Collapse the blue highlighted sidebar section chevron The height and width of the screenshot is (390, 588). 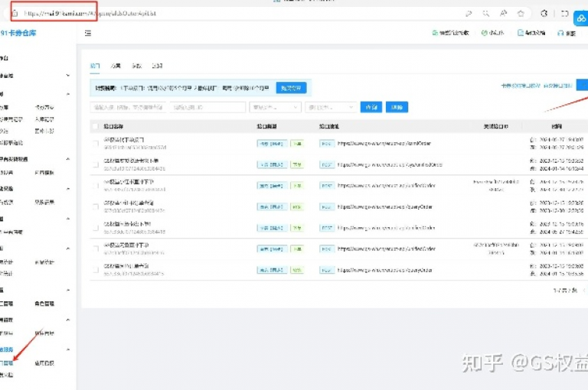(68, 349)
